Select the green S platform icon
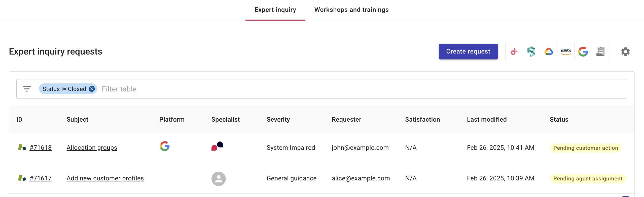 click(x=531, y=52)
